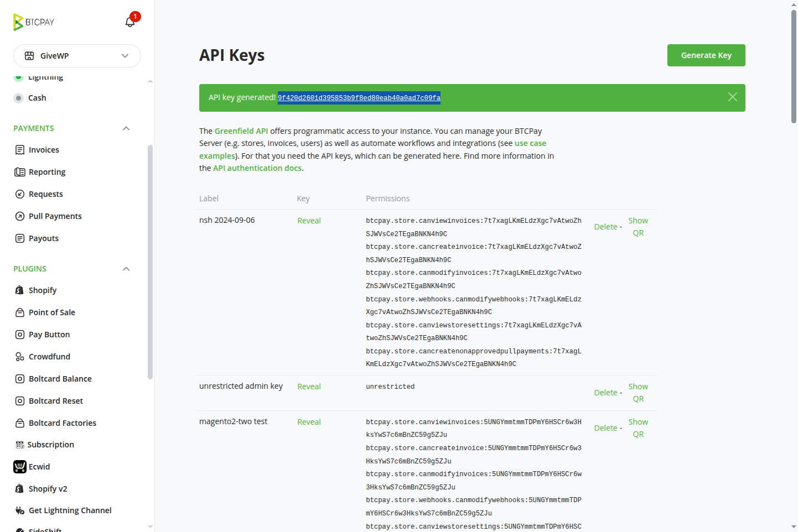Open Pull Payments
The width and height of the screenshot is (798, 532).
tap(55, 216)
